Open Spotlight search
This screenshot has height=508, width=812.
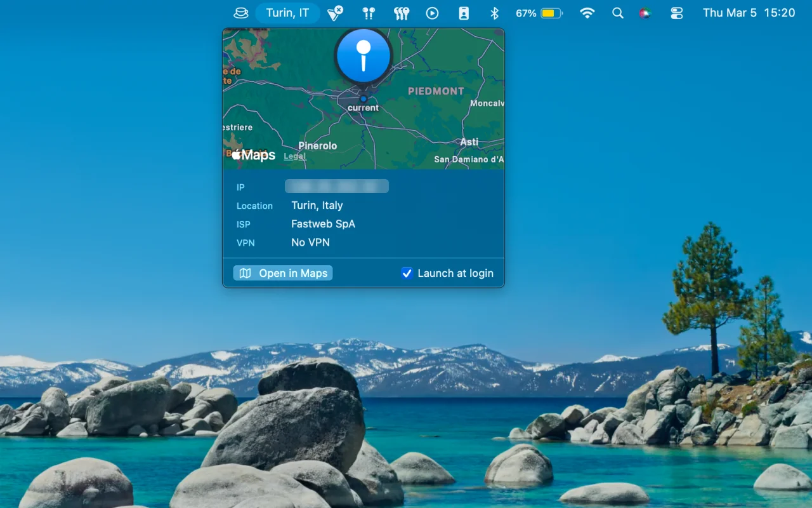click(618, 13)
